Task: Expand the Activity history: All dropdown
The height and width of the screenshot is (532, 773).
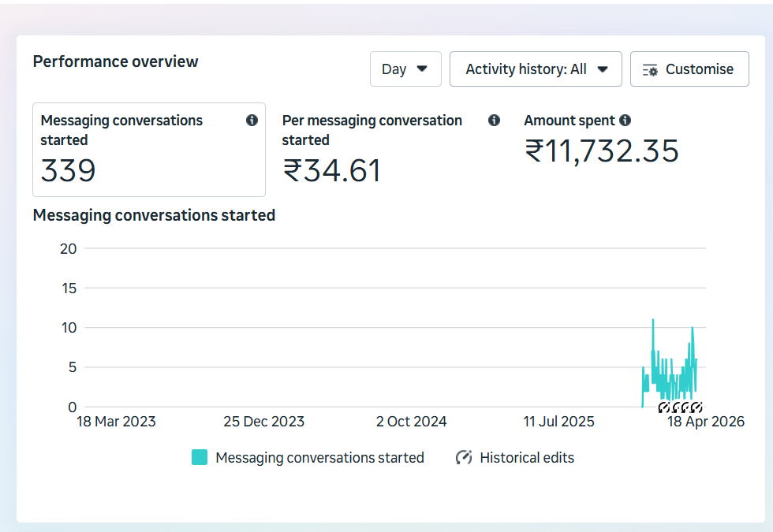Action: [x=536, y=69]
